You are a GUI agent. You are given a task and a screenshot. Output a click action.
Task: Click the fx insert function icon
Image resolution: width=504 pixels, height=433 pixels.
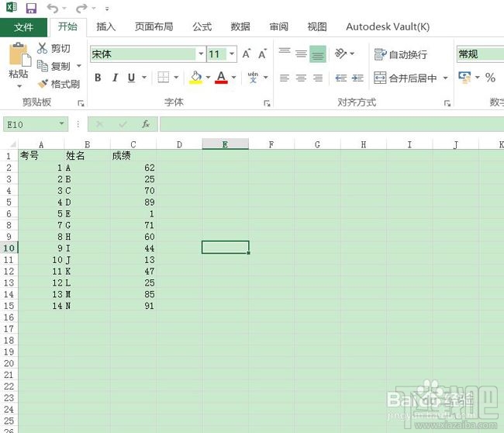(x=146, y=124)
